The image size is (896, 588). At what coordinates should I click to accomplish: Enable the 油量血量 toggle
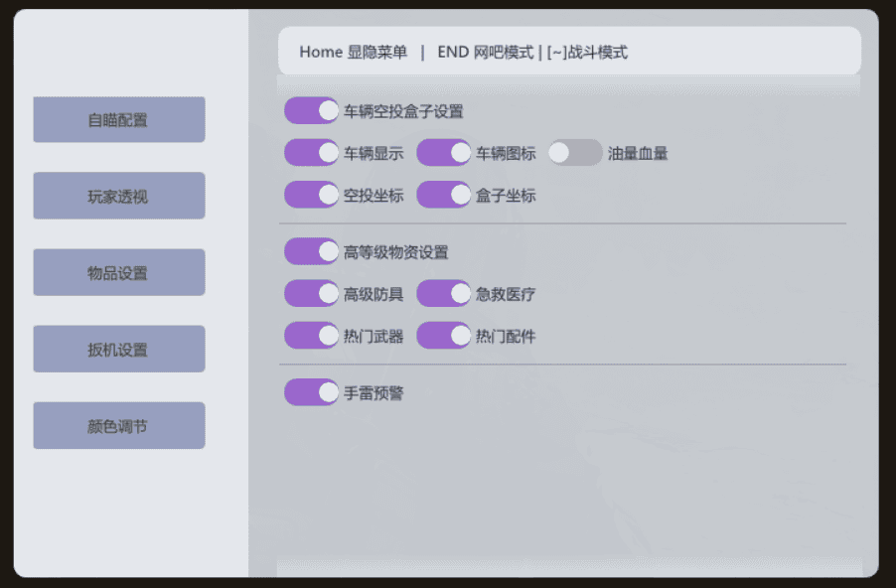(x=575, y=153)
